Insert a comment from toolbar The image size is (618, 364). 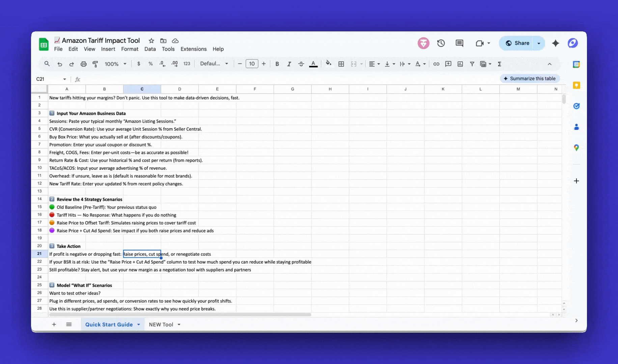448,64
